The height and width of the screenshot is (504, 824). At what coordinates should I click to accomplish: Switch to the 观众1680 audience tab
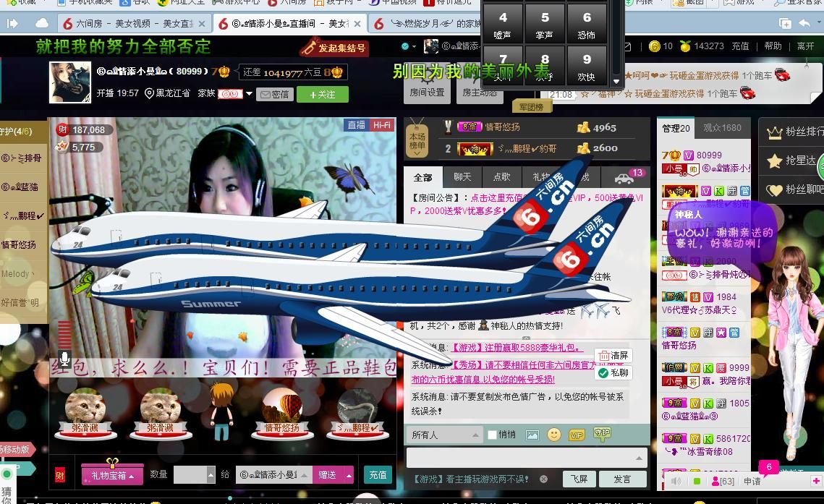click(722, 128)
